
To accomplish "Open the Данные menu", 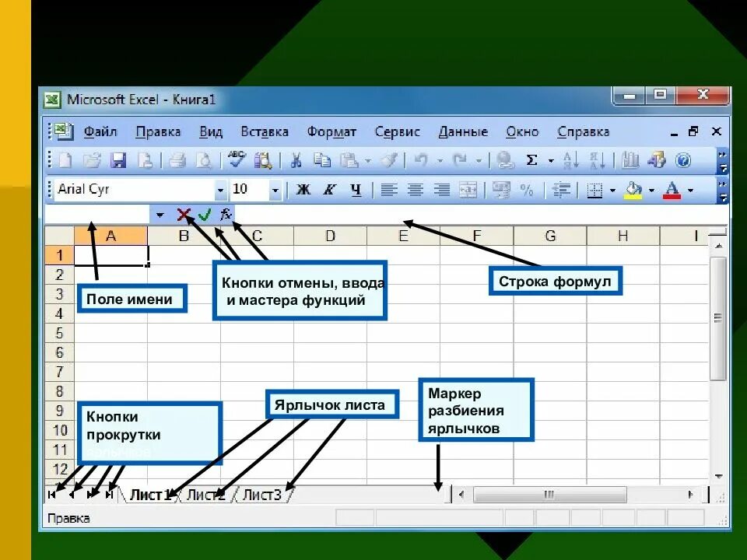I will click(x=463, y=131).
